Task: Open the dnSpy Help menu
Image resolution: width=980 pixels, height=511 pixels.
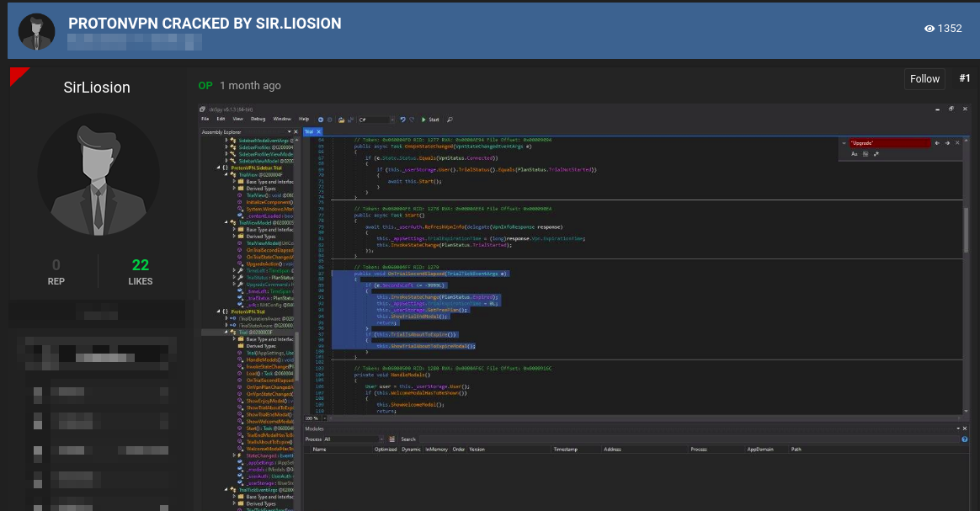Action: click(x=304, y=120)
